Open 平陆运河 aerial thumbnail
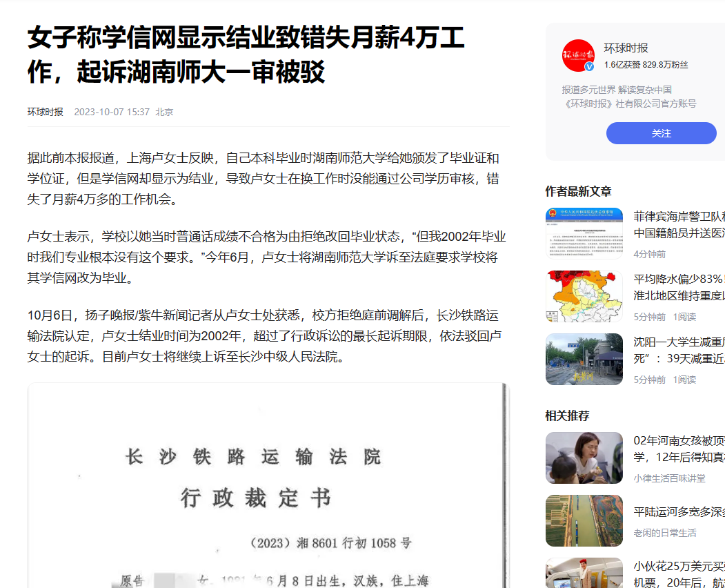Viewport: 725px width, 588px height. tap(584, 520)
